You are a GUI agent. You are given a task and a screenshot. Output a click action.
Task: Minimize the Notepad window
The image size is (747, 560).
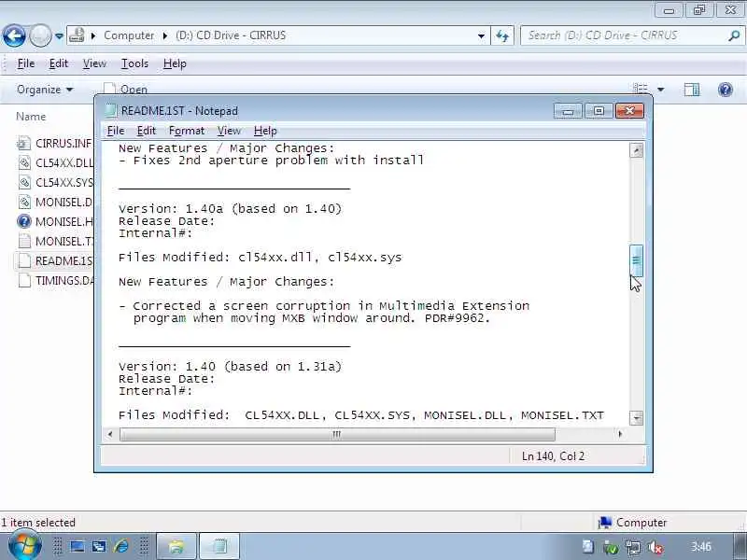(568, 111)
